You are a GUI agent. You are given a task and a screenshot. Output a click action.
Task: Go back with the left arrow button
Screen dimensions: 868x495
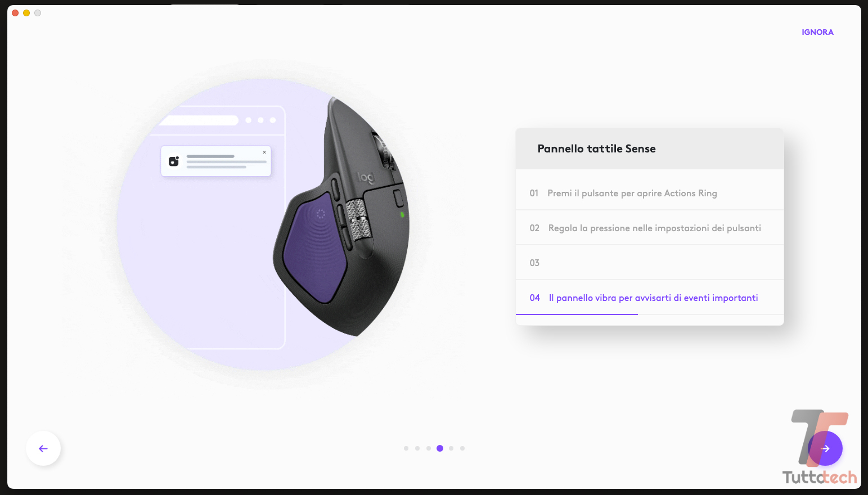pyautogui.click(x=43, y=448)
